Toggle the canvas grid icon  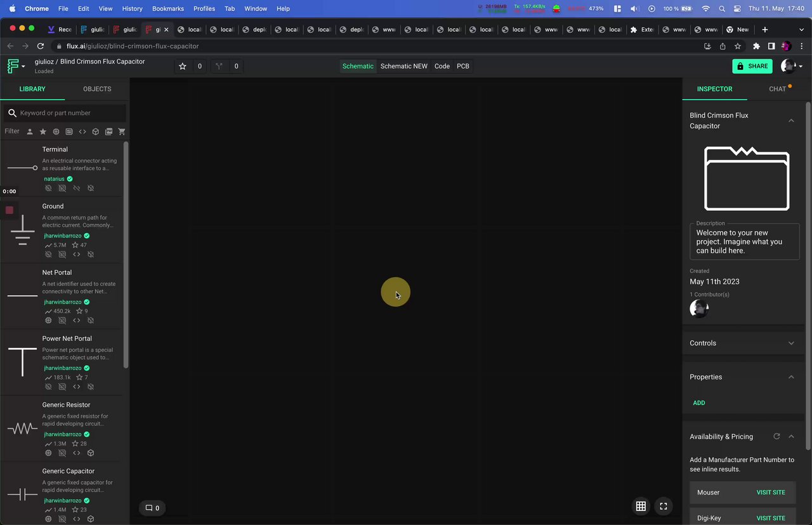[x=641, y=506]
